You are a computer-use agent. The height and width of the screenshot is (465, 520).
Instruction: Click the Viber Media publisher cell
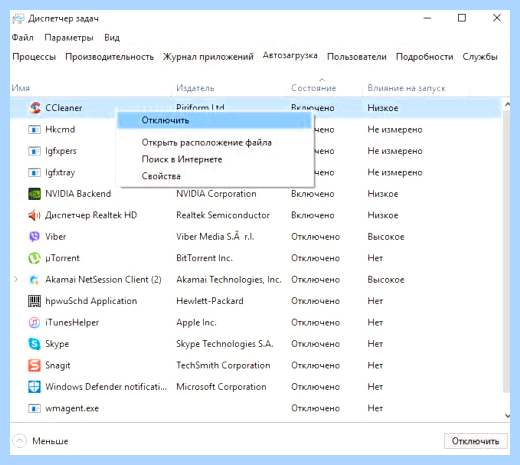215,237
